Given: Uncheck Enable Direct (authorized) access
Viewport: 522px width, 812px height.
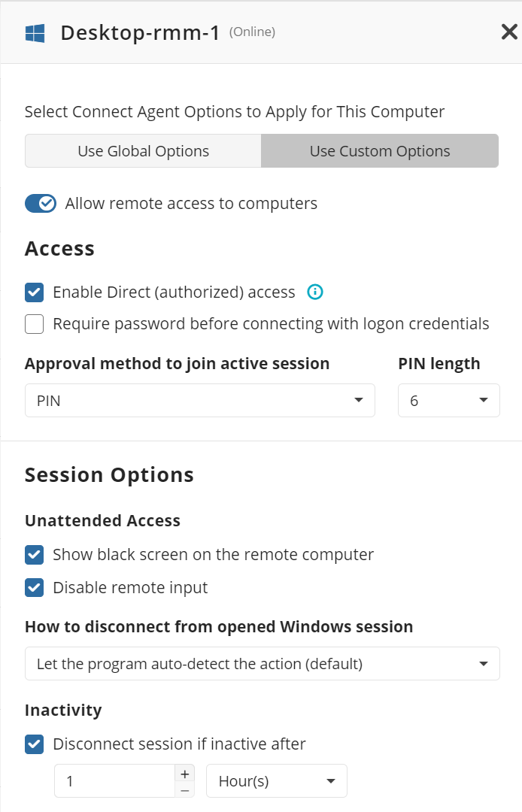Looking at the screenshot, I should click(34, 292).
